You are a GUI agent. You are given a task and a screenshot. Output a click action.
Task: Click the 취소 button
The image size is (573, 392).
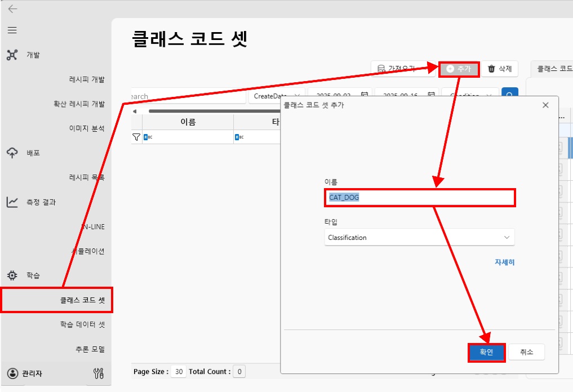(527, 352)
